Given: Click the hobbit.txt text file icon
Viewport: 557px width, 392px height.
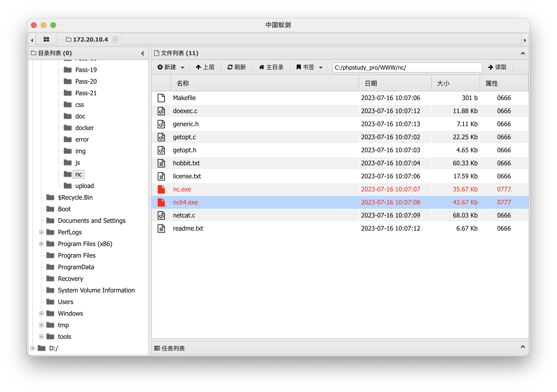Looking at the screenshot, I should [161, 163].
